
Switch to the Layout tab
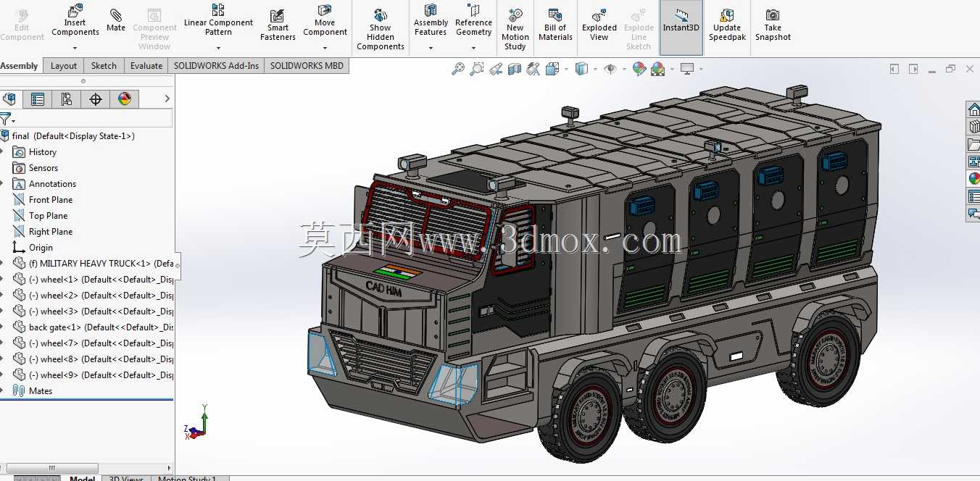pos(64,66)
